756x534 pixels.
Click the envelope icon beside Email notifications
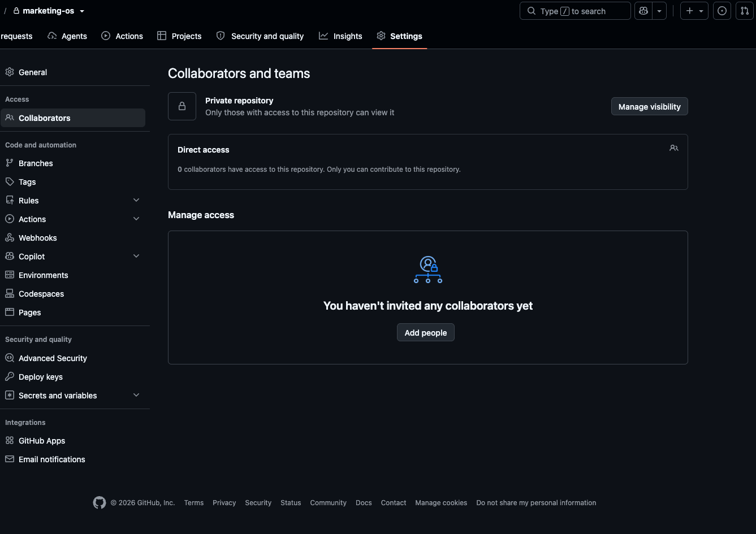(x=10, y=459)
